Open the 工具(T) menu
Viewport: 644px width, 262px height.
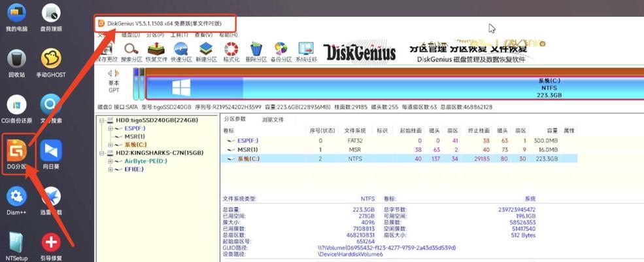[179, 35]
